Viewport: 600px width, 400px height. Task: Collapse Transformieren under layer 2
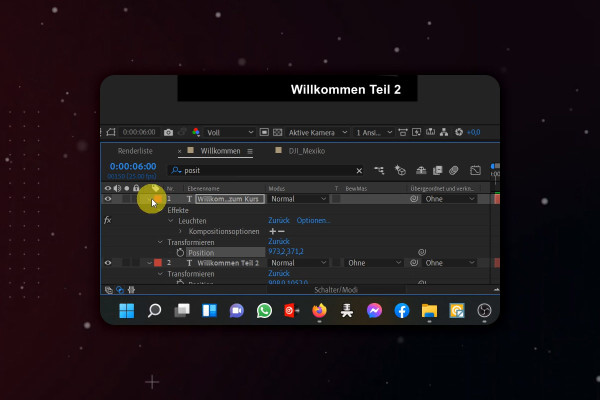[160, 274]
